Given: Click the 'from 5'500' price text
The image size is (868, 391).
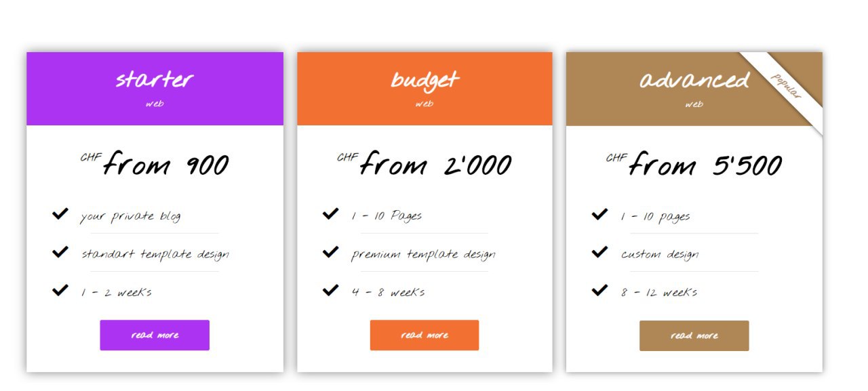Looking at the screenshot, I should point(705,165).
